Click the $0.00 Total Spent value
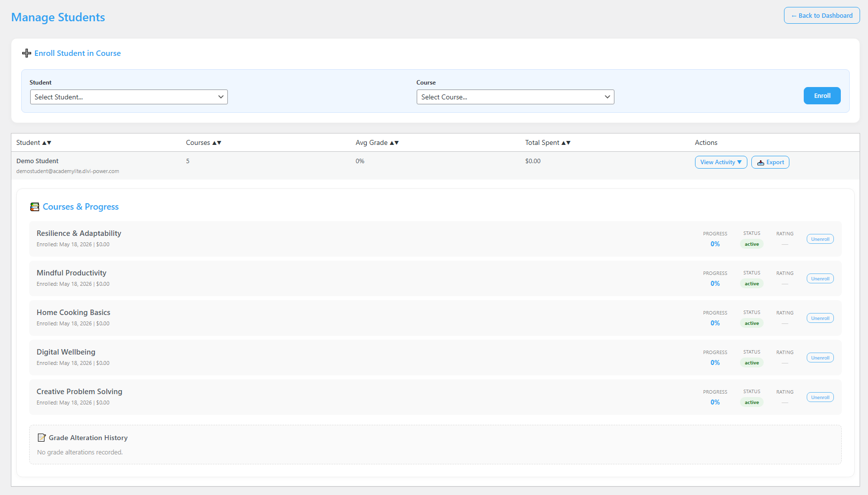Image resolution: width=868 pixels, height=495 pixels. point(533,161)
